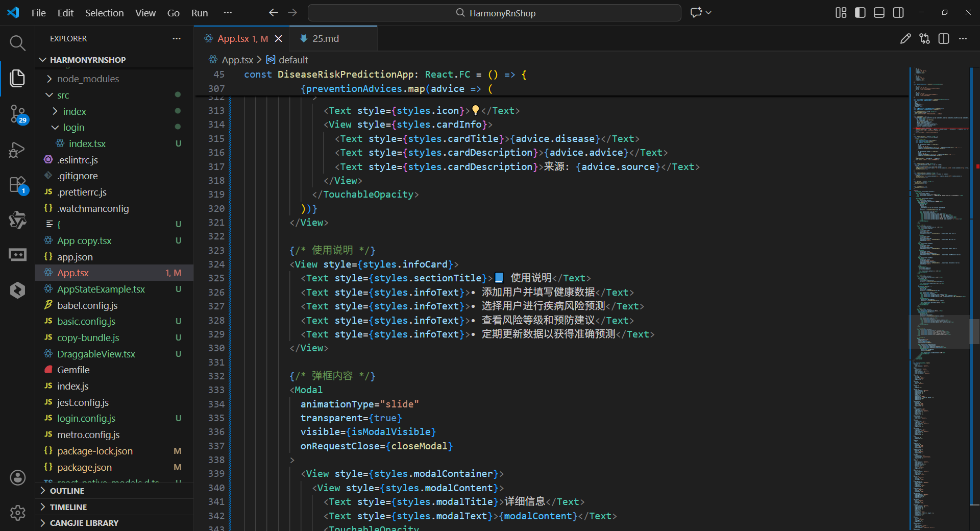Open Source Control view with 29 changes

click(x=18, y=114)
